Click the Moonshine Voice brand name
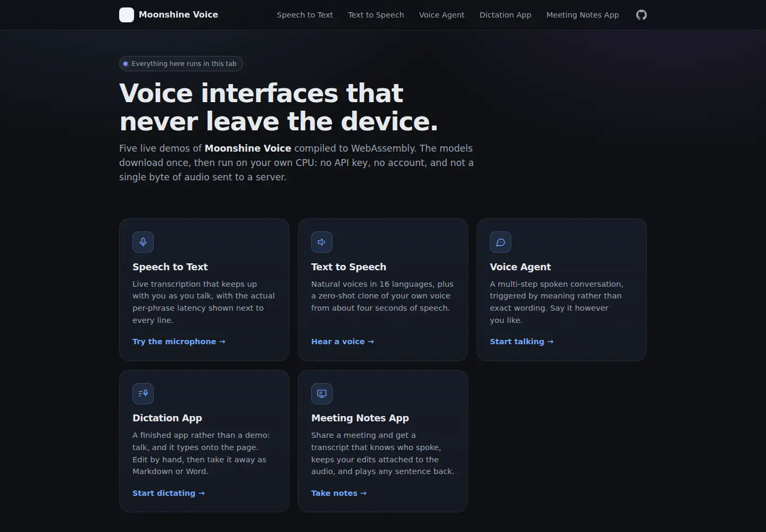This screenshot has height=532, width=766. tap(178, 15)
